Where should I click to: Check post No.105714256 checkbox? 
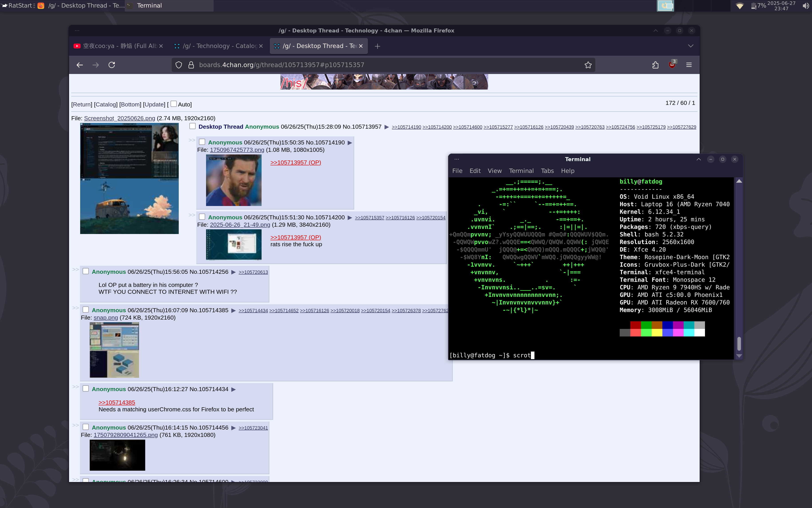click(86, 271)
